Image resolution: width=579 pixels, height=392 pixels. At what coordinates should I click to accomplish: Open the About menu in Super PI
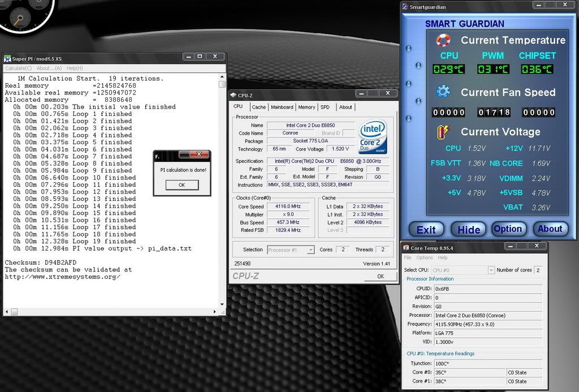(49, 68)
